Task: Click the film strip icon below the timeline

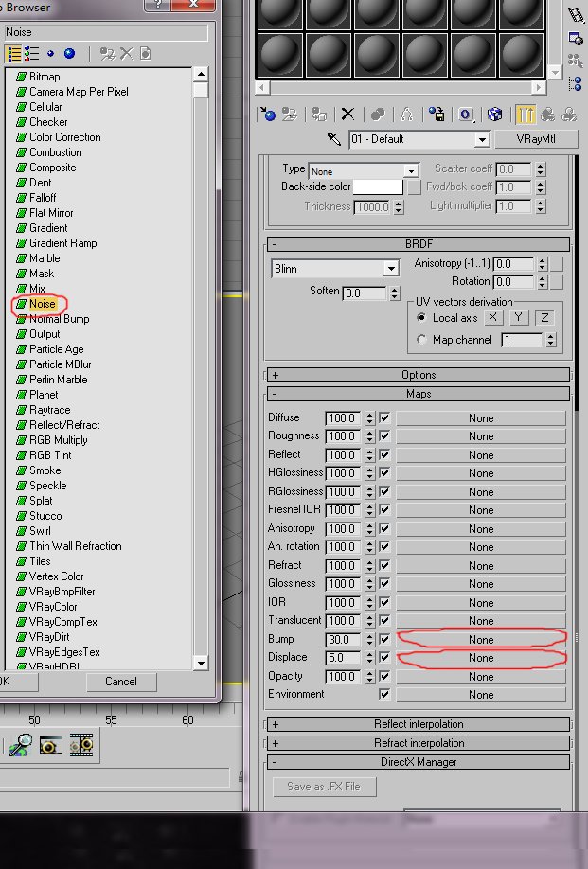Action: 81,745
